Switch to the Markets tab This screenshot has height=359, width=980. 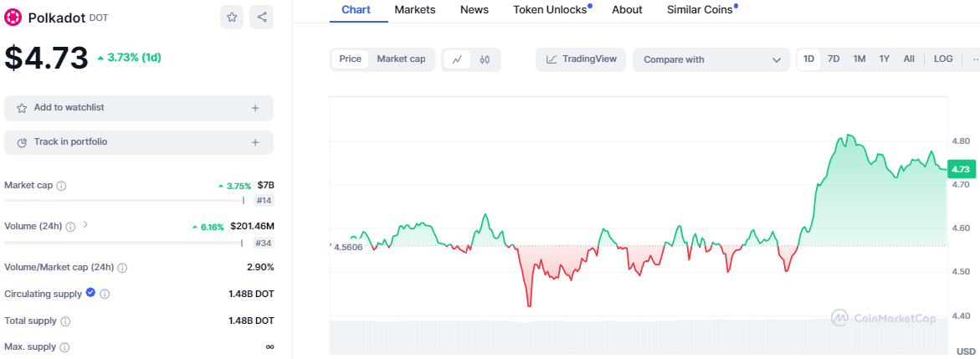tap(415, 10)
